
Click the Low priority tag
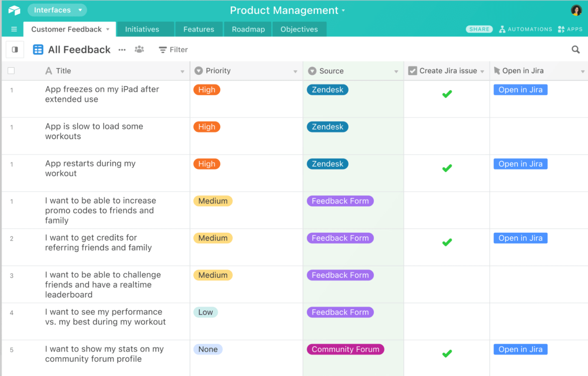pos(205,312)
